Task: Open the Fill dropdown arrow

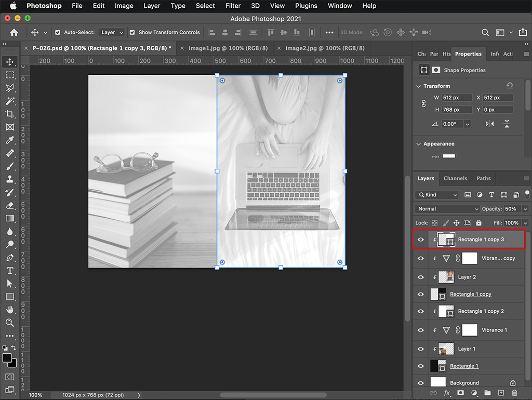Action: pos(525,223)
